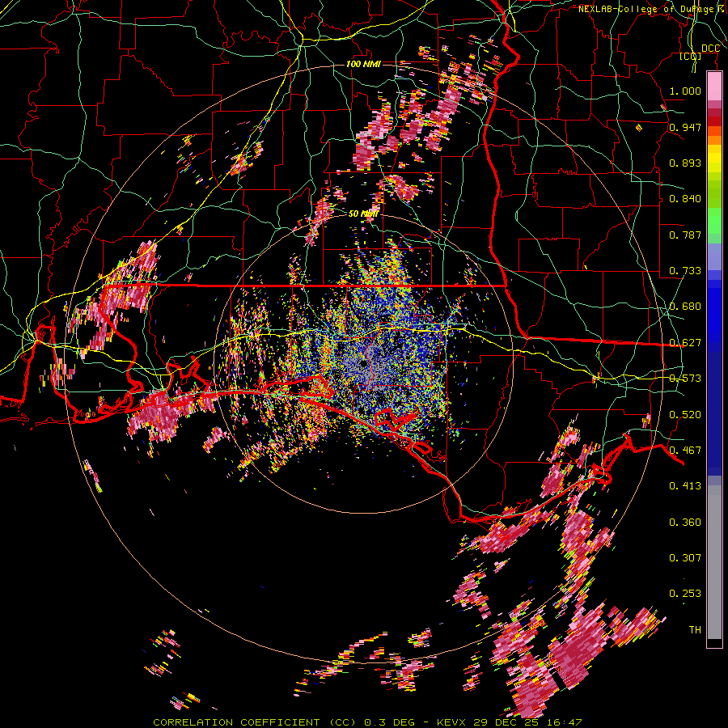Click the radar site center point
The height and width of the screenshot is (728, 728).
pos(363,364)
